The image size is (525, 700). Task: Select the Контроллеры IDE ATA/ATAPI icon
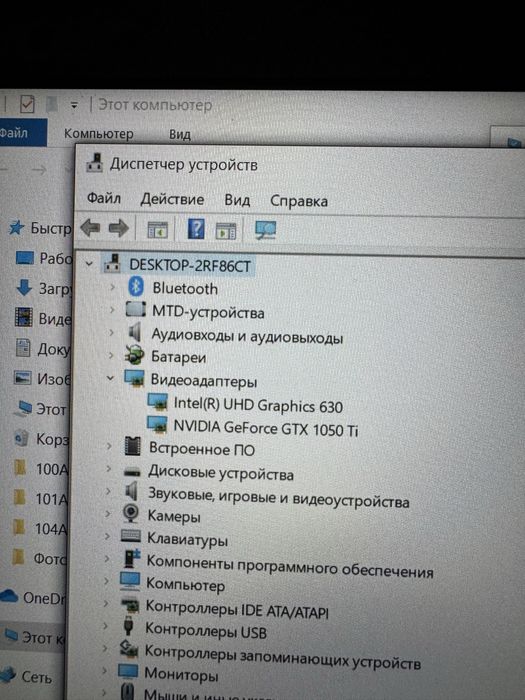point(130,605)
